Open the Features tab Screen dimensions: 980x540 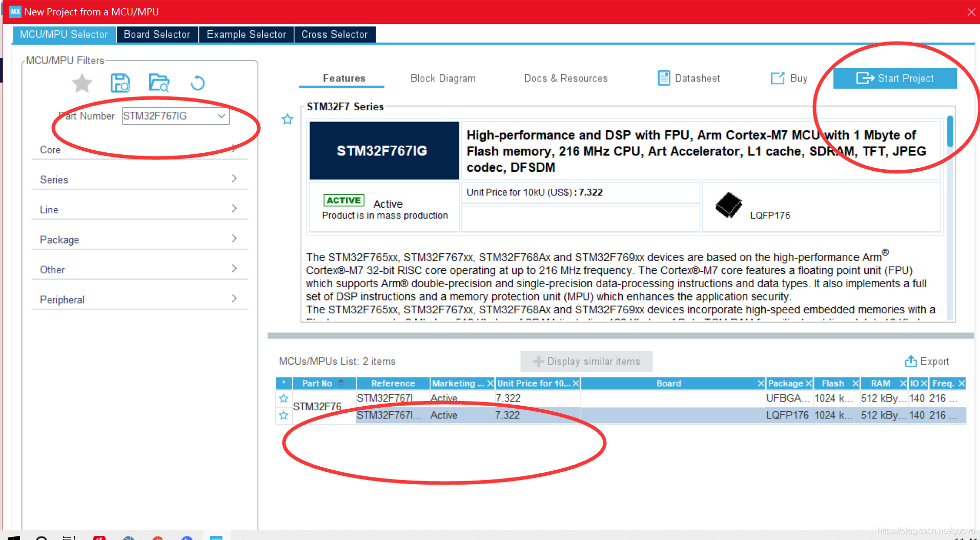coord(344,78)
